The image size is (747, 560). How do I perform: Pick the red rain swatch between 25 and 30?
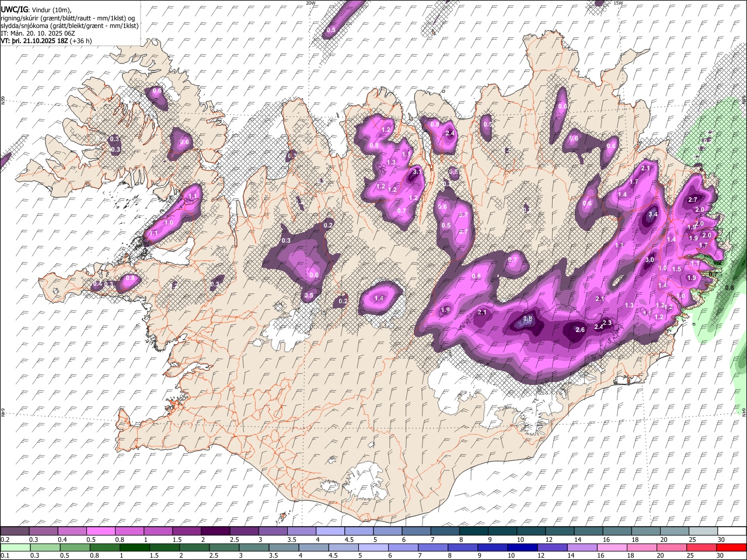click(731, 547)
